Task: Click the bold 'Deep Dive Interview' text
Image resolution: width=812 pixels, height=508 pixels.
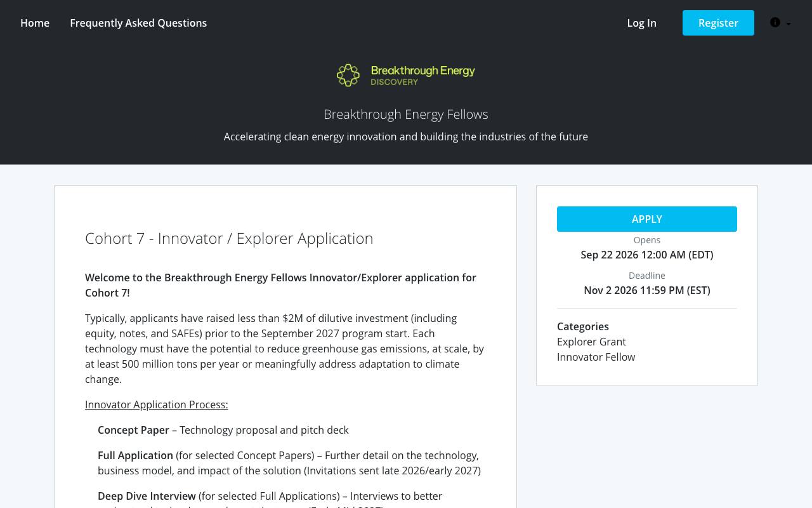Action: click(x=147, y=496)
